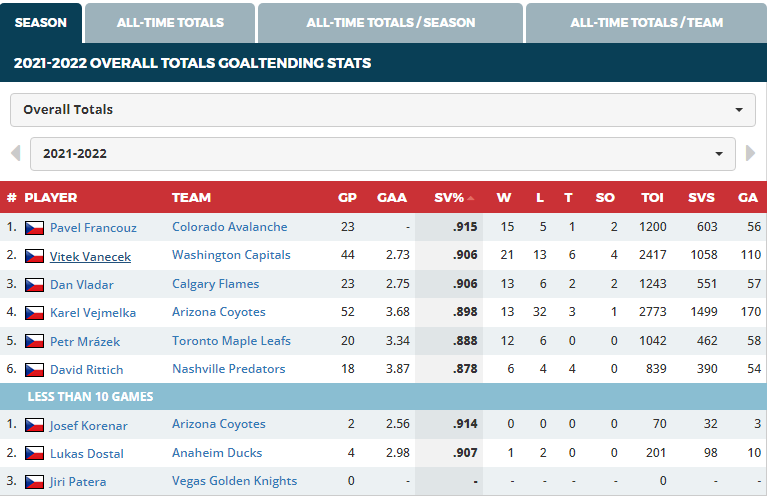Sort the table by SVS column

(701, 198)
